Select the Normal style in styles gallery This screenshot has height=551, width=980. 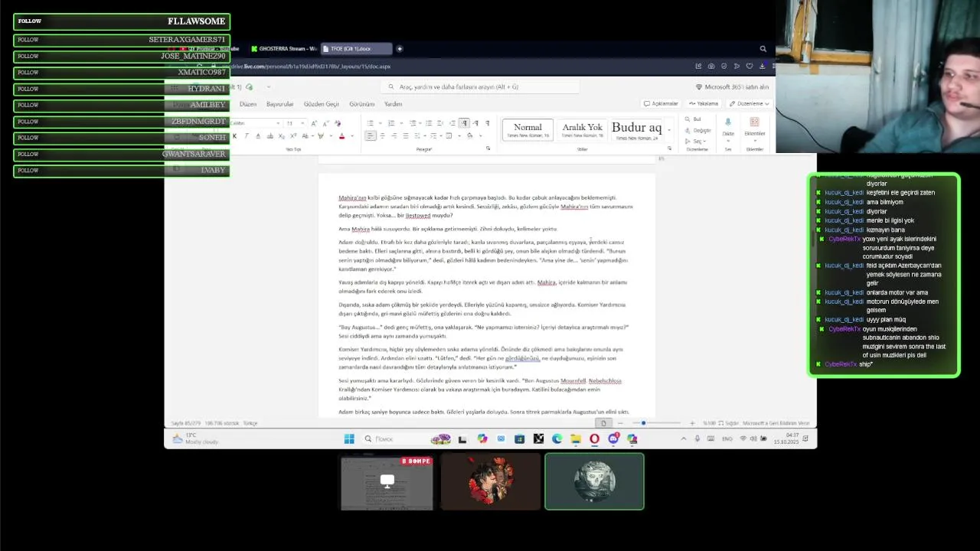point(528,129)
